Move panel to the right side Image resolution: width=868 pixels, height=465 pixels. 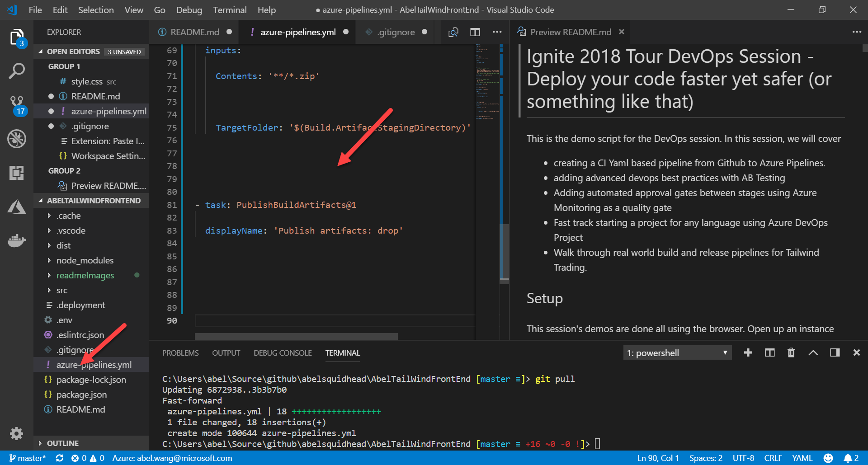835,352
